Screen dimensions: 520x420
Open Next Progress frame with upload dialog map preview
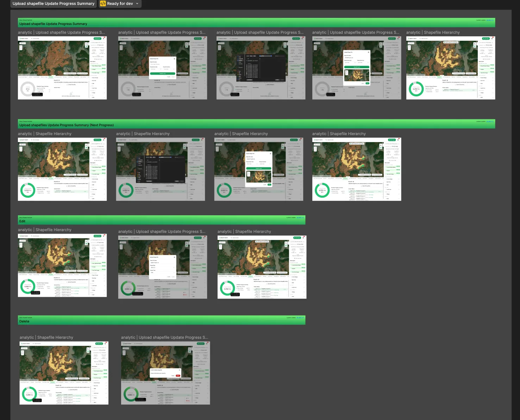pos(259,169)
